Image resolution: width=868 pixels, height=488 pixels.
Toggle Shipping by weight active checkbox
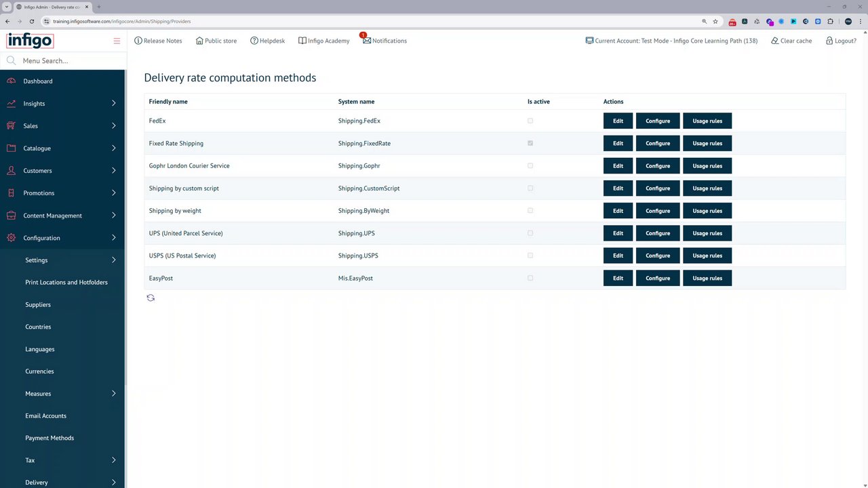pyautogui.click(x=530, y=210)
